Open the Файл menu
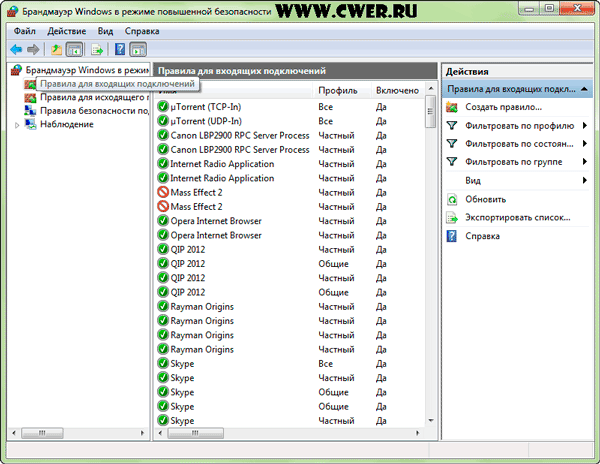 [25, 31]
